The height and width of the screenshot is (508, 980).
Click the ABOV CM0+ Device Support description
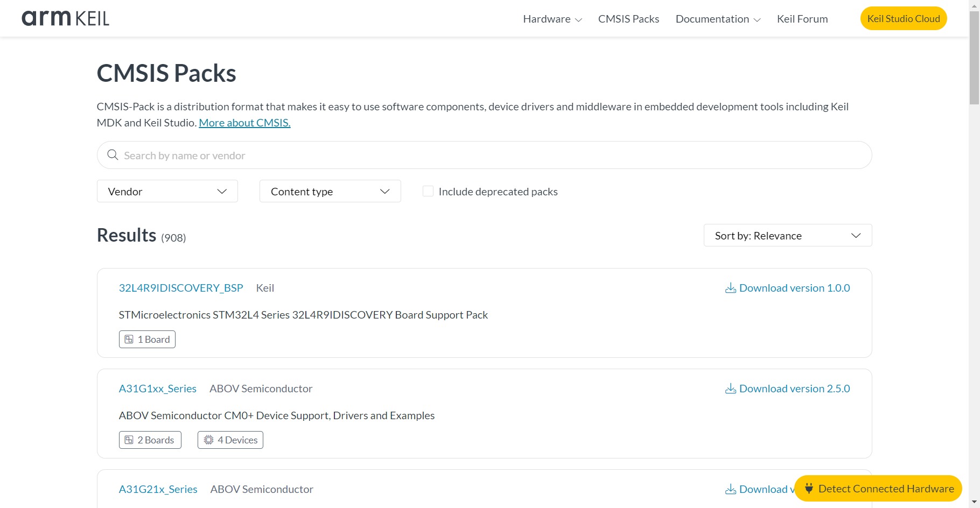point(277,415)
